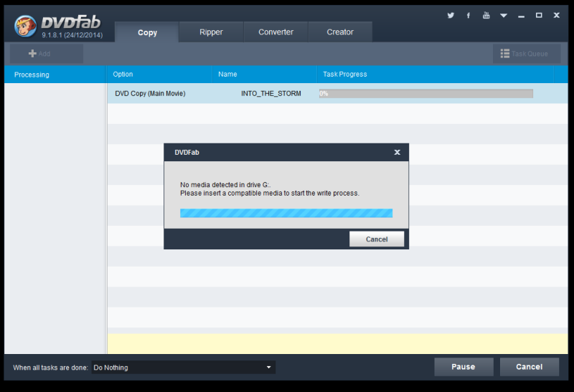Switch to the Creator tab
Image resolution: width=574 pixels, height=392 pixels.
(x=340, y=32)
